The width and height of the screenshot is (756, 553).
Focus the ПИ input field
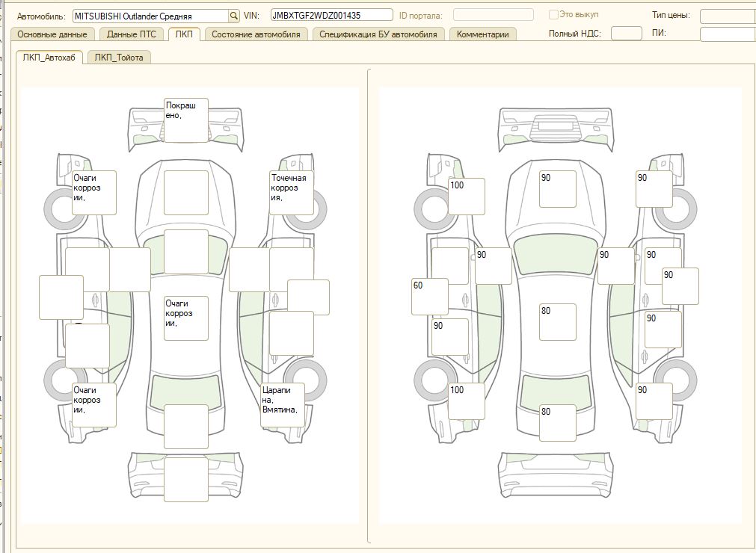pos(728,34)
